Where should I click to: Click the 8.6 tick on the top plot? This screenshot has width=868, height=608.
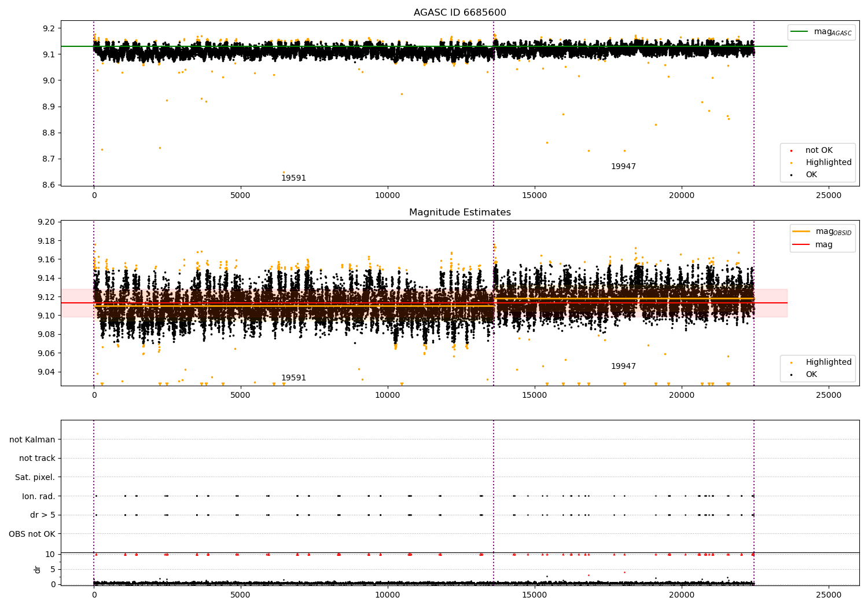coord(49,185)
